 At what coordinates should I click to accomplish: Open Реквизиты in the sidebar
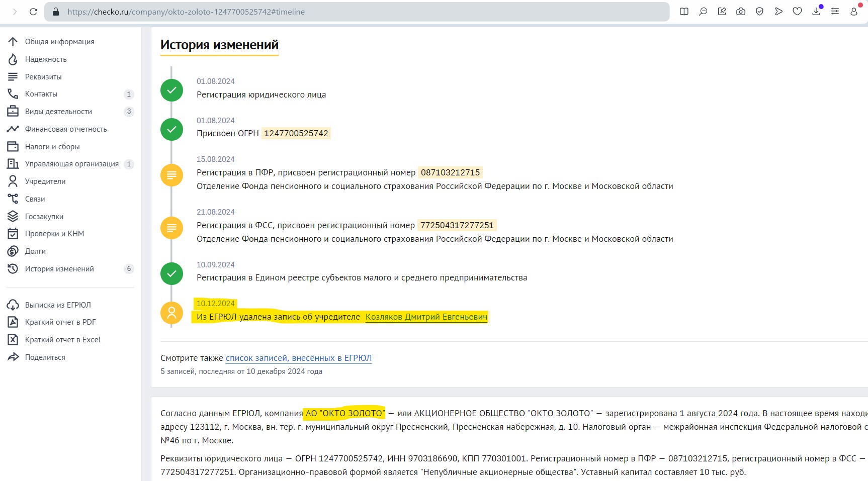(x=43, y=77)
